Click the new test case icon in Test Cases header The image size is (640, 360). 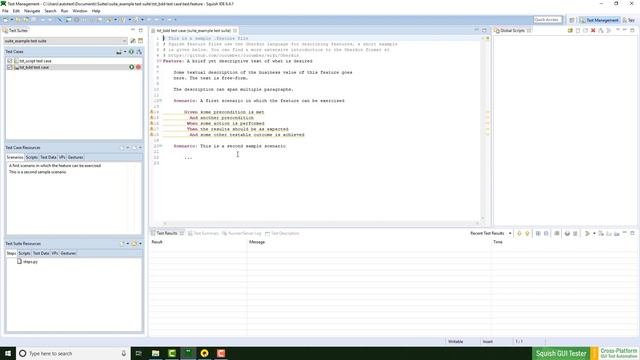click(x=119, y=52)
